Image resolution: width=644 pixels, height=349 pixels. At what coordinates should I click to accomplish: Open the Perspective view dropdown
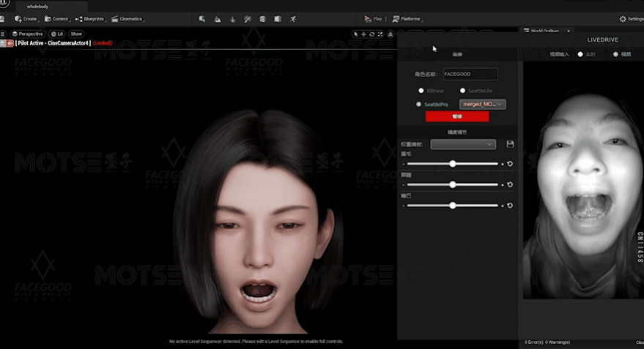(x=27, y=34)
